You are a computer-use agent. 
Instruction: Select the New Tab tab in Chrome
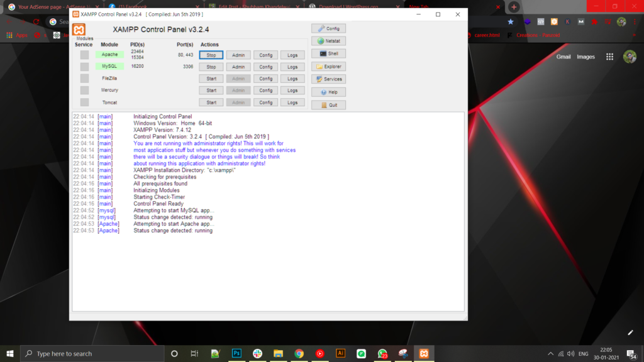(x=454, y=7)
